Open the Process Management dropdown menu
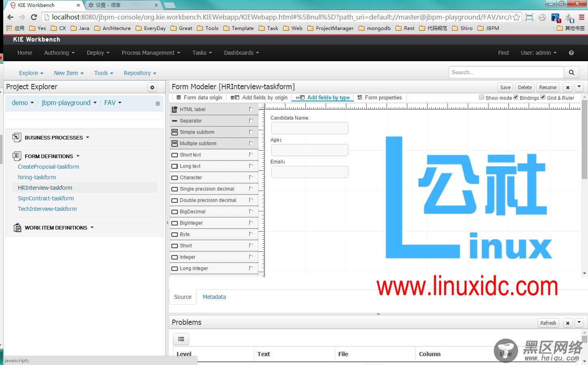Screen dimensions: 588x365 pyautogui.click(x=151, y=53)
